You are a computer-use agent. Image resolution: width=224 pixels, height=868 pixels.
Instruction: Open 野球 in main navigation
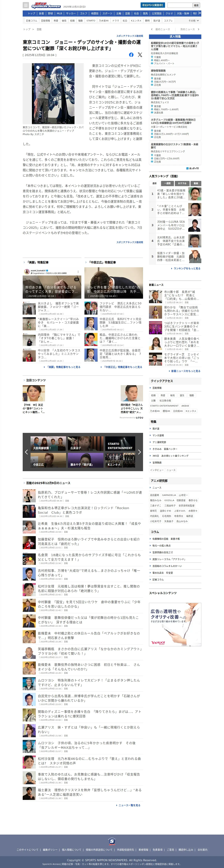tap(50, 13)
